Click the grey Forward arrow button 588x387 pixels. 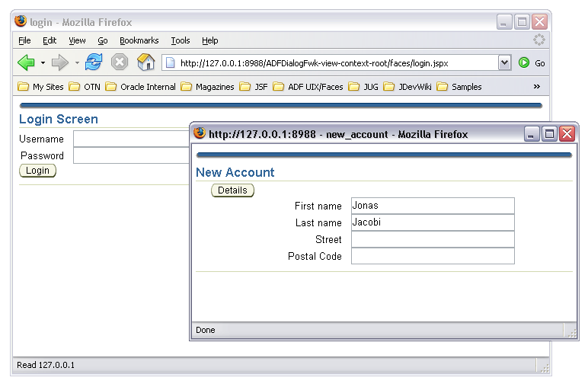pos(60,62)
